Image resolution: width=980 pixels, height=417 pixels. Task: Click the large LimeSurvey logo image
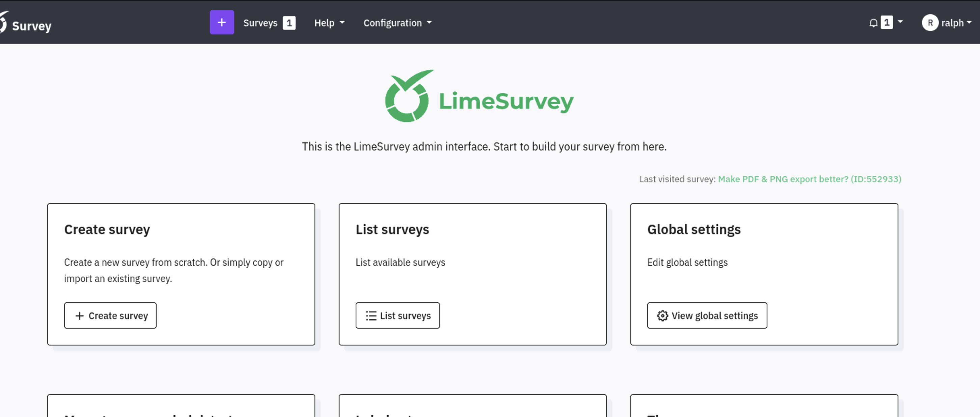pyautogui.click(x=479, y=96)
